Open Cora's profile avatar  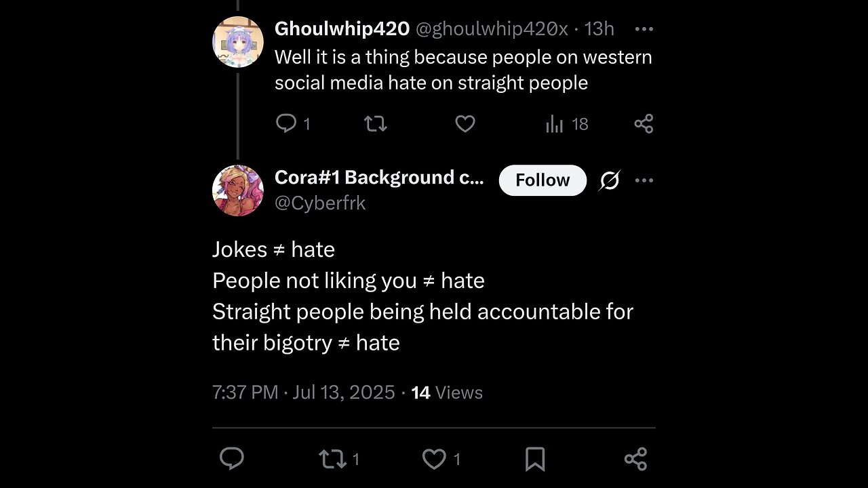click(x=238, y=190)
